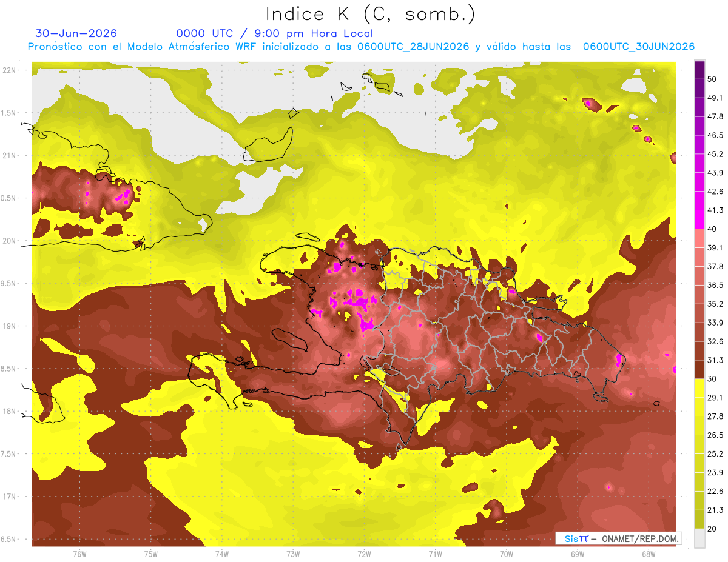Viewport: 728px width, 562px height.
Task: Click the color scale value '41.3'
Action: point(715,210)
